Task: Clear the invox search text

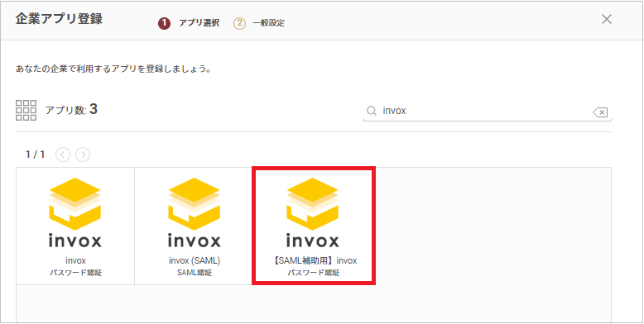Action: (600, 112)
